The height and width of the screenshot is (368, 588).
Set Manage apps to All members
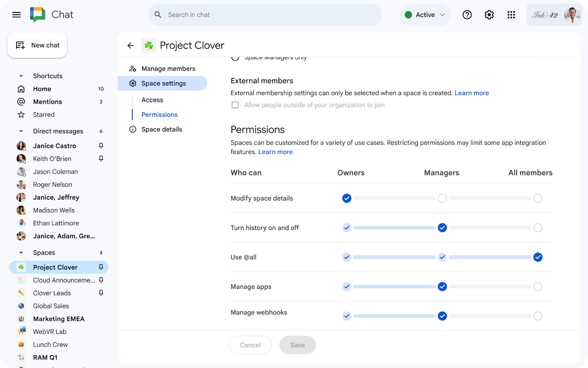[538, 287]
